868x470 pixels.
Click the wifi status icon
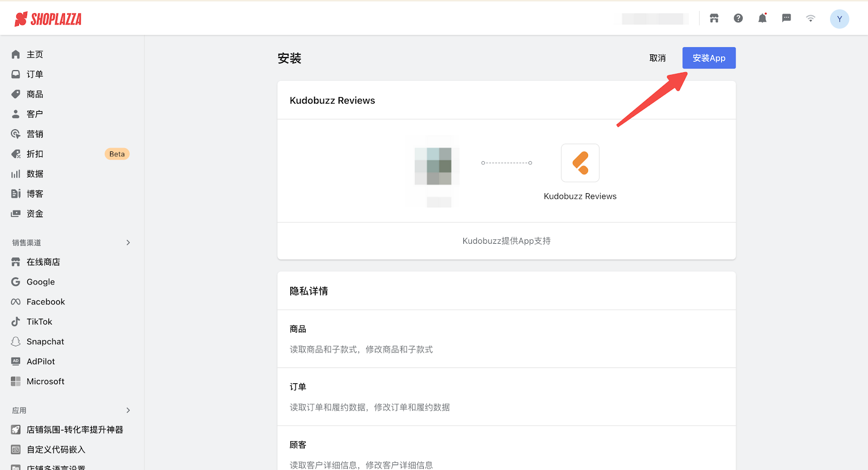tap(810, 18)
